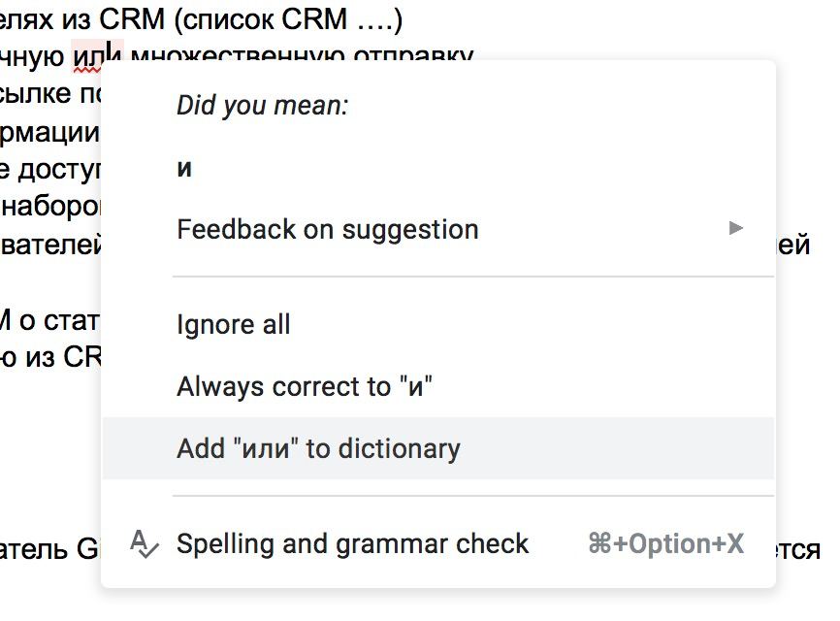Open the Feedback on suggestion entry
The width and height of the screenshot is (840, 621).
pyautogui.click(x=327, y=229)
